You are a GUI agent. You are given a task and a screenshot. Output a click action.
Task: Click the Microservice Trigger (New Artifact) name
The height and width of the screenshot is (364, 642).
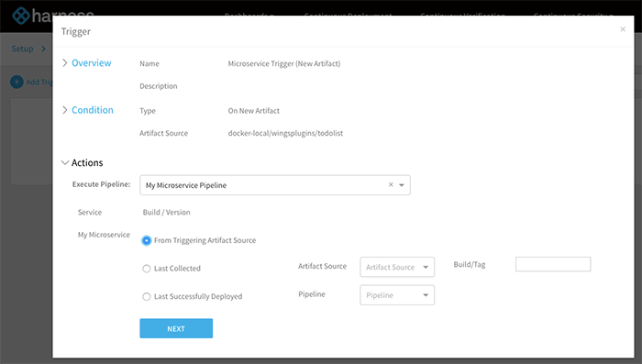click(284, 63)
